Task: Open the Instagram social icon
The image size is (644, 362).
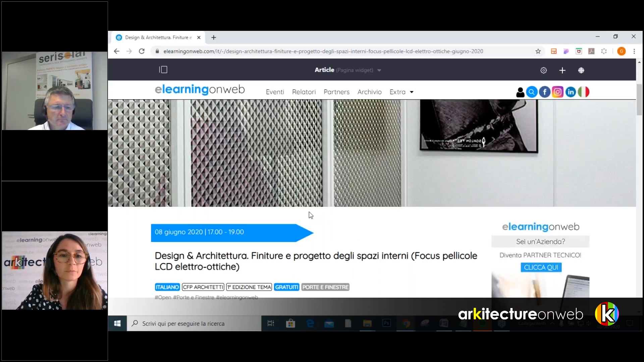Action: click(x=558, y=92)
